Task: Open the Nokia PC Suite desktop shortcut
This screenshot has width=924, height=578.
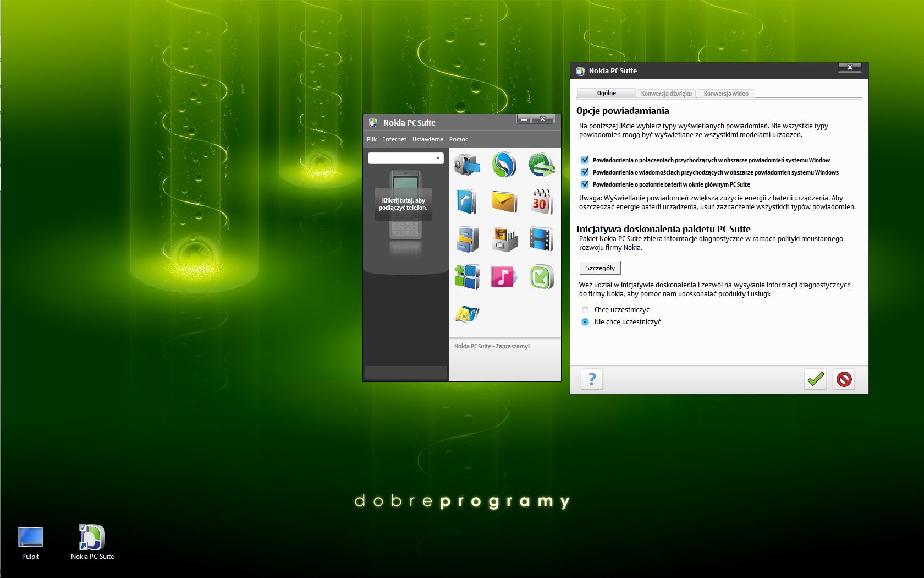Action: [92, 542]
